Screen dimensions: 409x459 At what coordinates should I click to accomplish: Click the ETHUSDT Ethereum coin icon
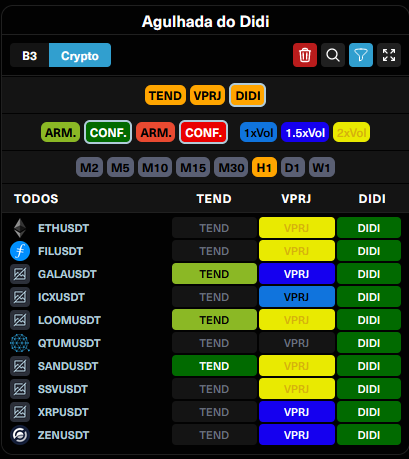point(20,228)
